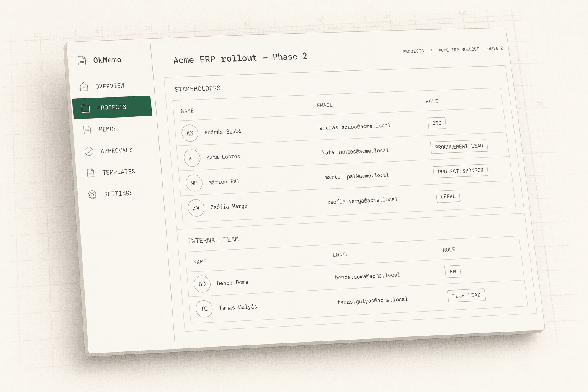Click the Stakeholders section heading
The image size is (588, 392).
(198, 89)
